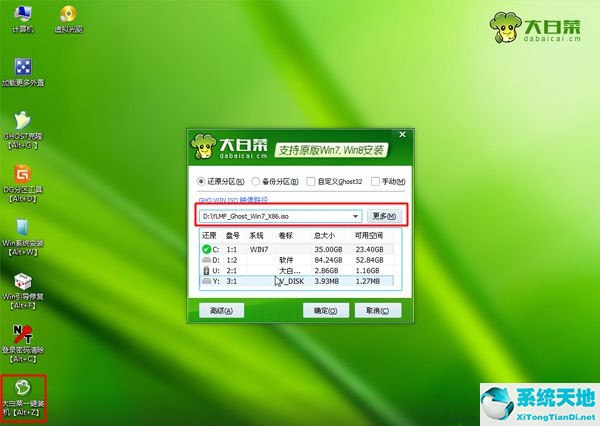Click the 更多(M) button
Image resolution: width=600 pixels, height=426 pixels.
[x=384, y=216]
